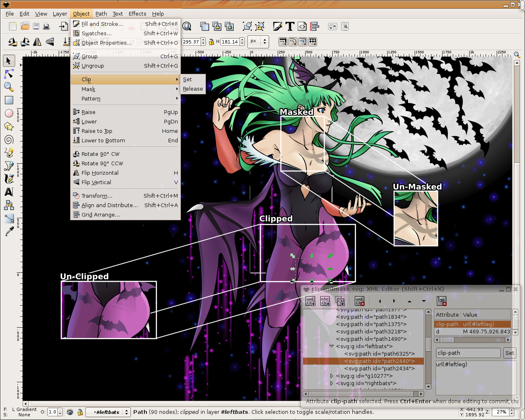The image size is (525, 420).
Task: Click the delete node icon in XML Editor
Action: pos(360,301)
